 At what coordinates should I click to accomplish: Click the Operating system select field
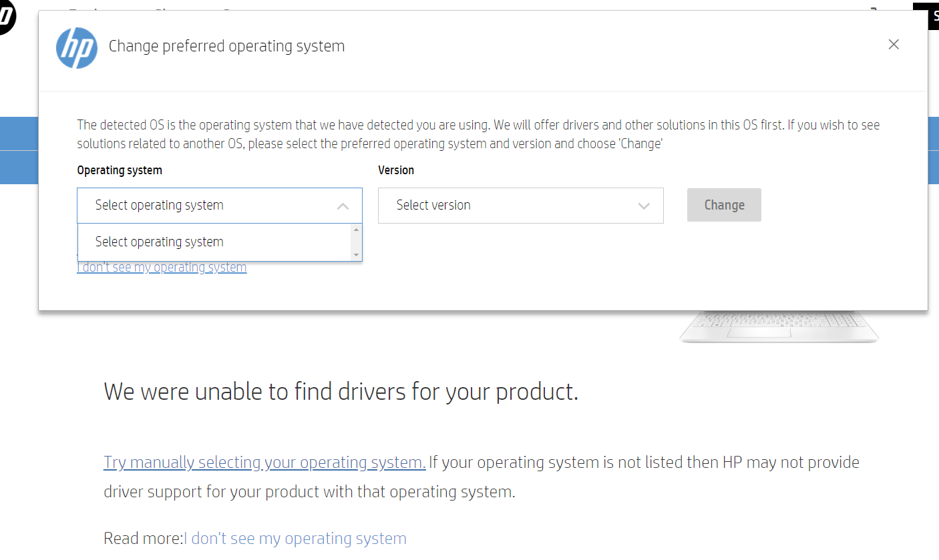pos(200,206)
